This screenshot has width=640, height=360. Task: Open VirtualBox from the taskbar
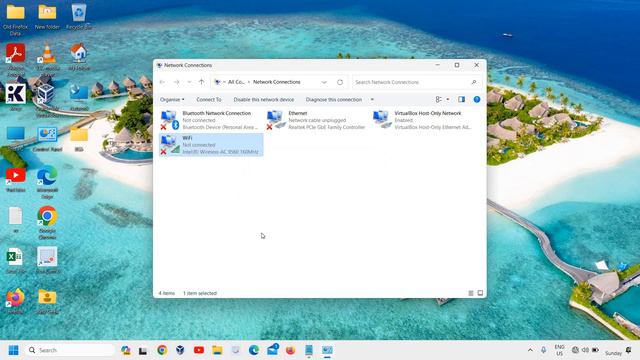(180, 350)
